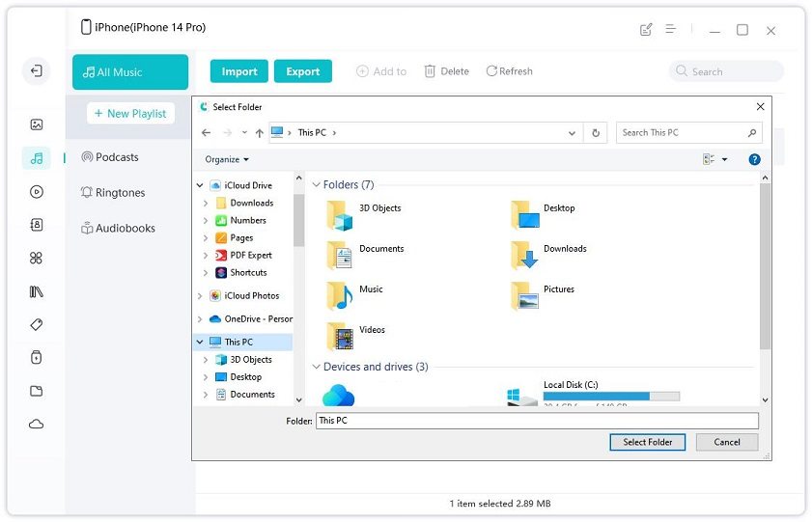Select the Videos folder
The height and width of the screenshot is (522, 812).
click(355, 337)
